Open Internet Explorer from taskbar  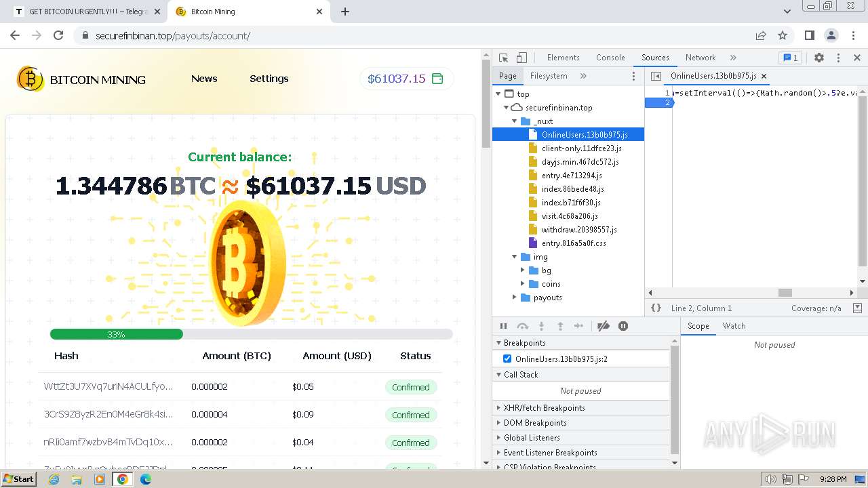point(54,479)
